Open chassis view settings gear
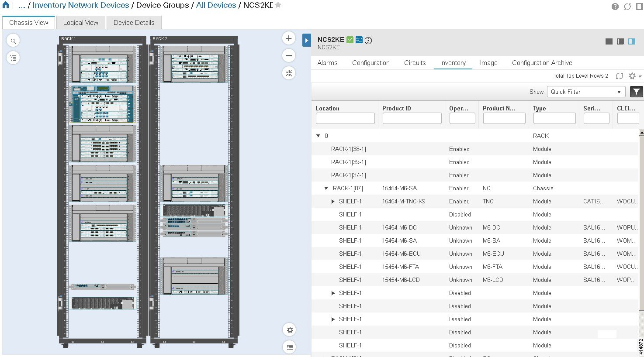This screenshot has width=644, height=357. point(290,330)
